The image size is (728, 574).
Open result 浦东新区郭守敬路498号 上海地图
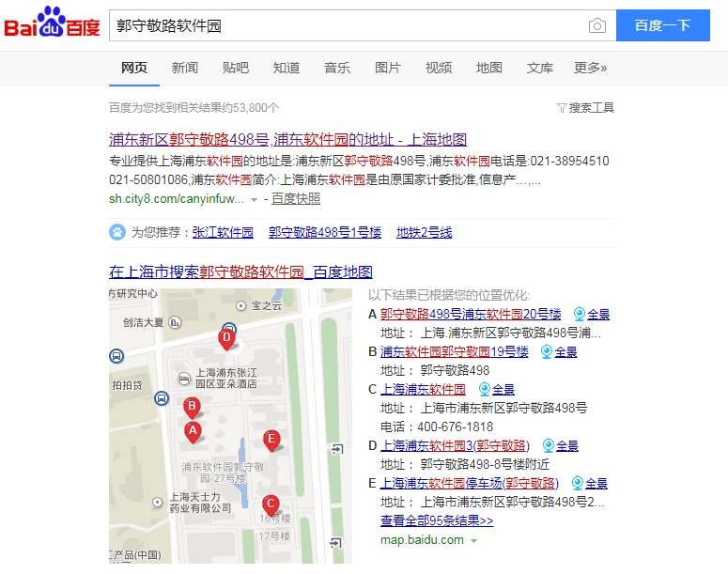(287, 139)
